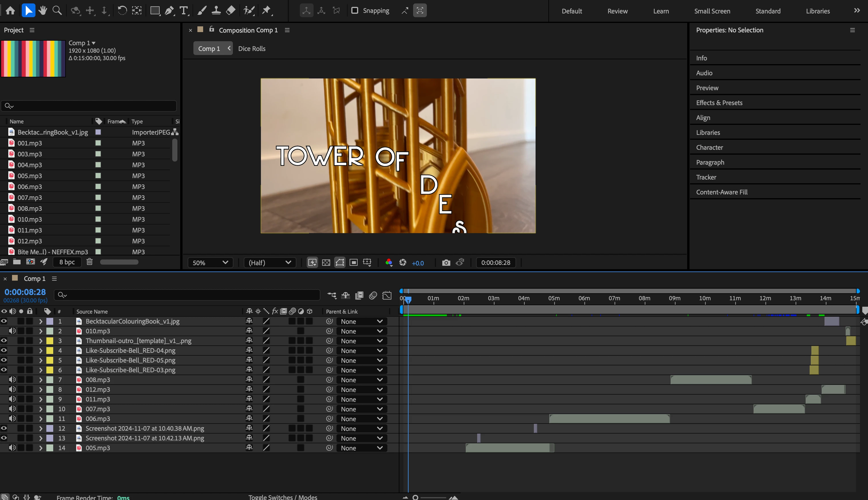Image resolution: width=868 pixels, height=500 pixels.
Task: Select the Hand tool
Action: pos(43,11)
